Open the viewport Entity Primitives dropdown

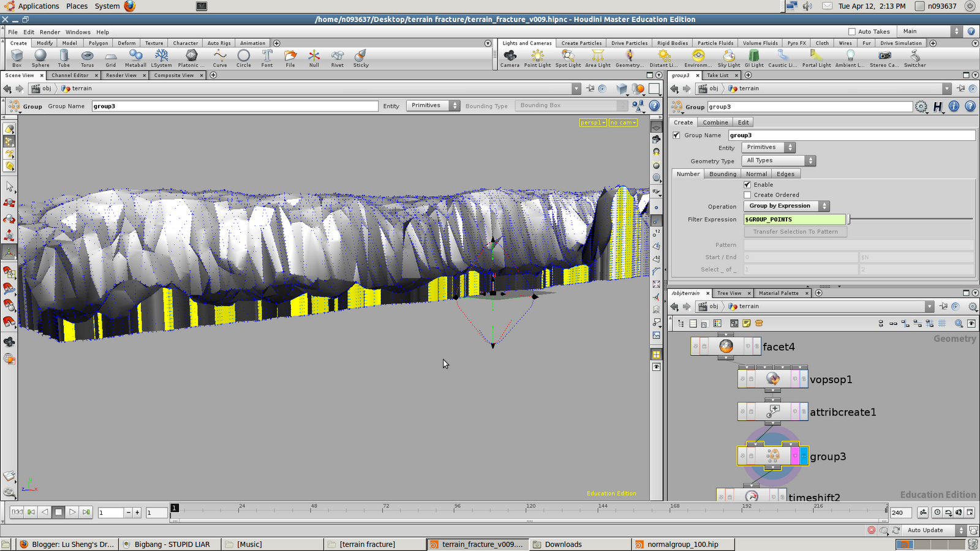click(433, 105)
